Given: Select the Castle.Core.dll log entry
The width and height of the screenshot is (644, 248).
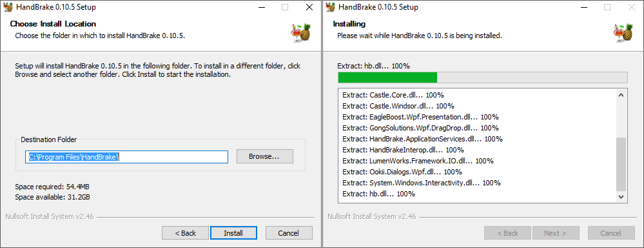Looking at the screenshot, I should tap(393, 94).
